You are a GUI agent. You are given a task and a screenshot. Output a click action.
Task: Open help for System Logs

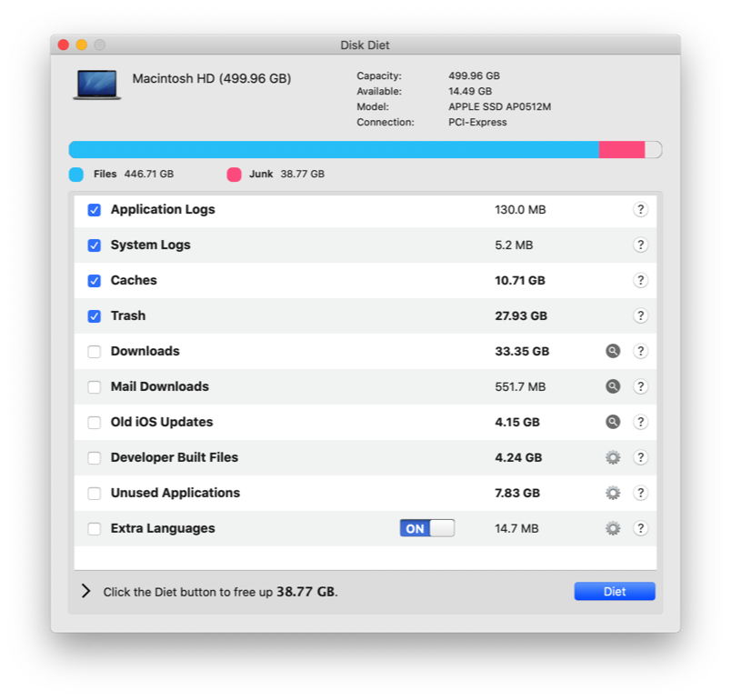click(x=641, y=245)
